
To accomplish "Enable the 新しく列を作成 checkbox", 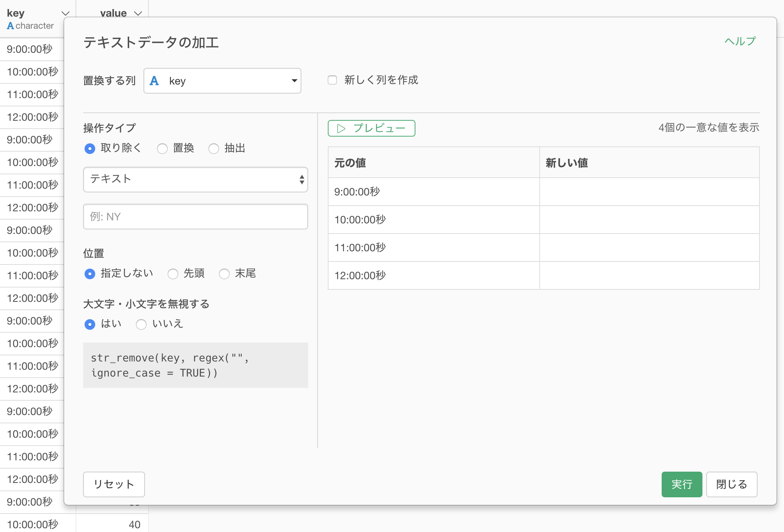I will click(332, 80).
